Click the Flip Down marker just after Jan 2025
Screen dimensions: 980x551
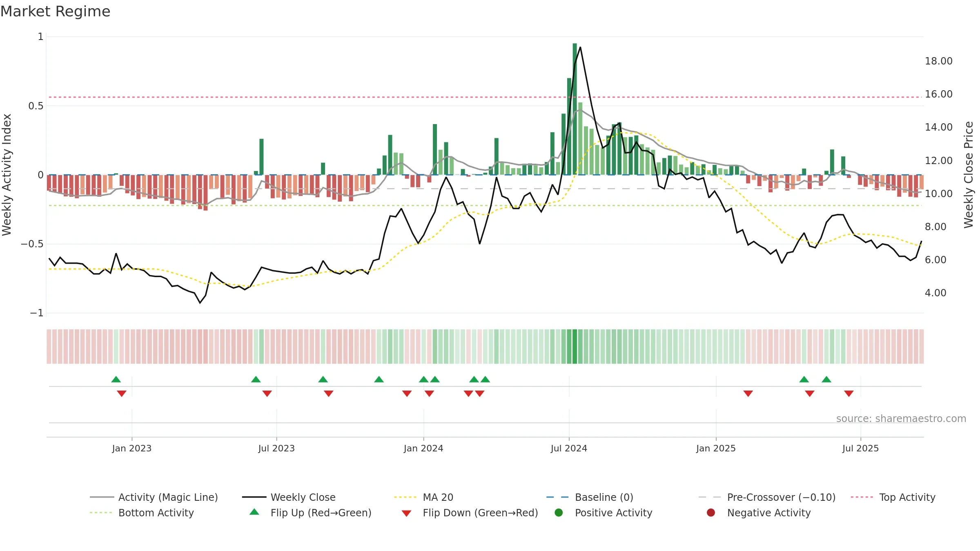click(748, 393)
